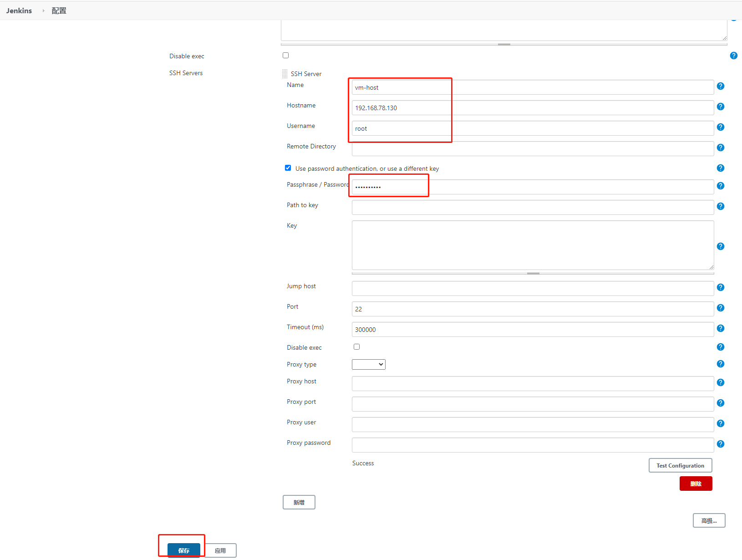Open help icon for Timeout (ms)
Screen dimensions: 742x560
click(x=720, y=328)
